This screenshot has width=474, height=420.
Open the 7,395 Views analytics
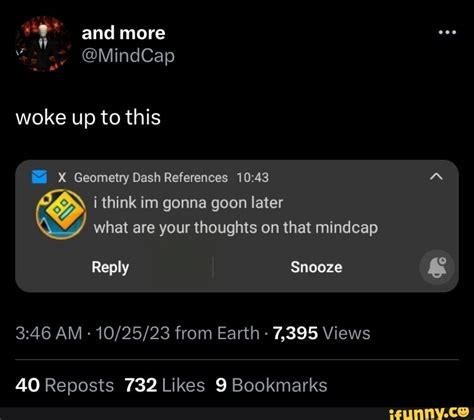[321, 333]
